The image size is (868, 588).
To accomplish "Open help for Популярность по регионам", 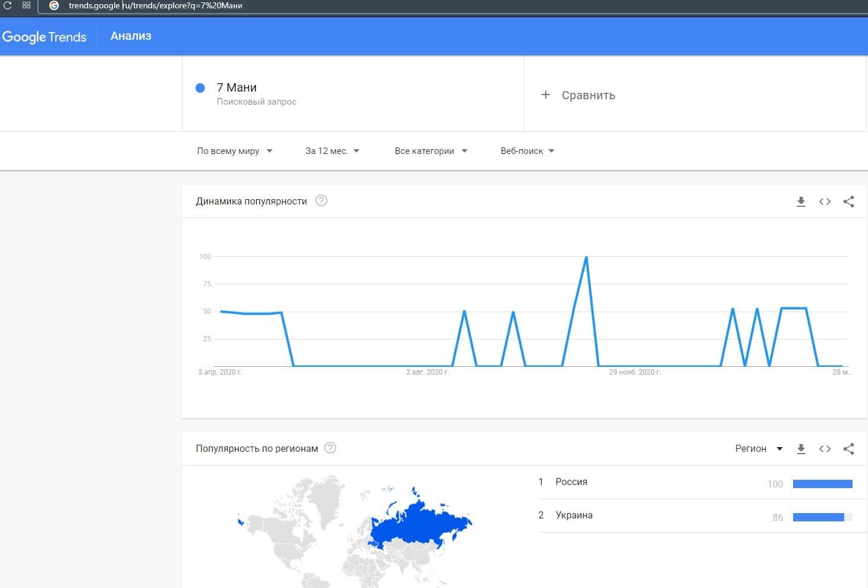I will pos(331,448).
